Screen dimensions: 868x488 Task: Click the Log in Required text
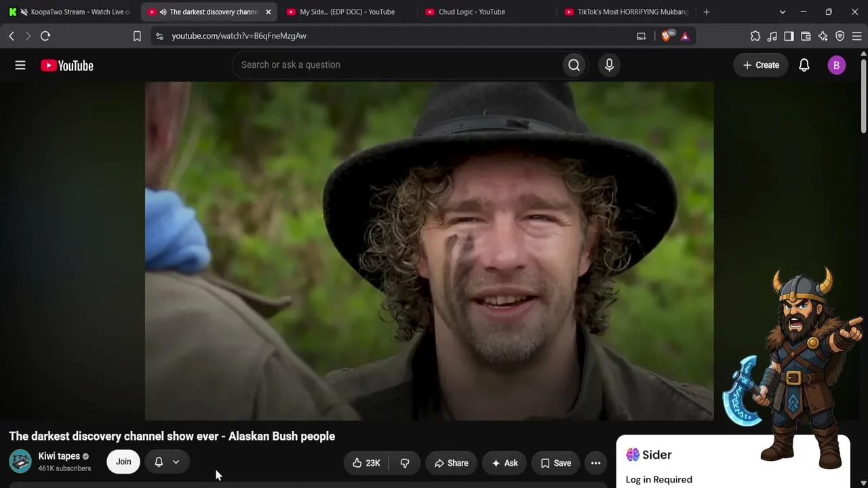point(659,480)
